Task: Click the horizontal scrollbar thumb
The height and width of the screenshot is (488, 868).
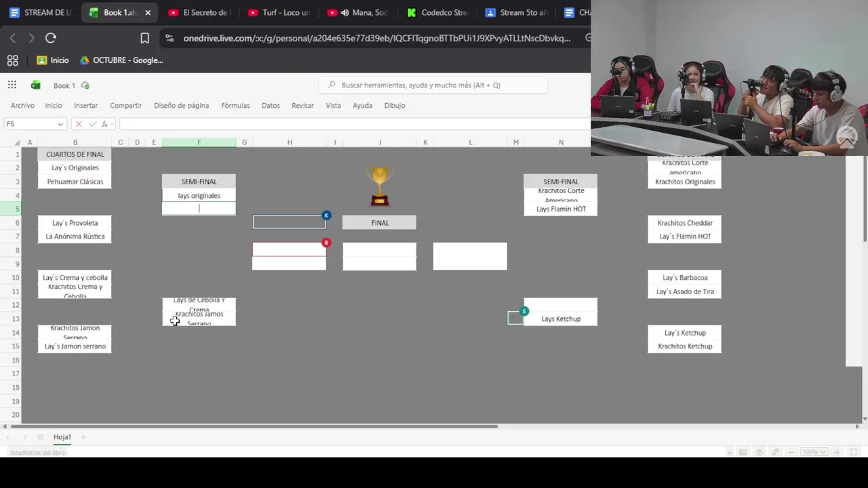Action: pos(254,426)
